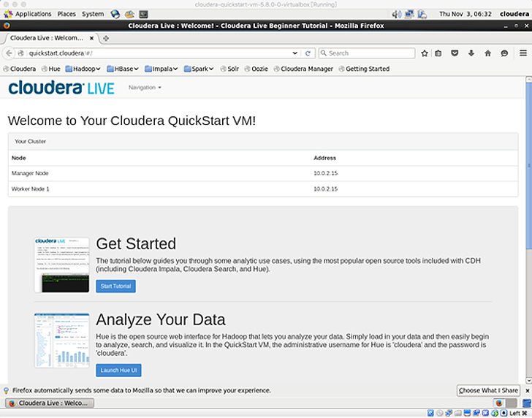This screenshot has width=532, height=418.
Task: Click the show desktop icon in bottom panel
Action: pyautogui.click(x=528, y=403)
